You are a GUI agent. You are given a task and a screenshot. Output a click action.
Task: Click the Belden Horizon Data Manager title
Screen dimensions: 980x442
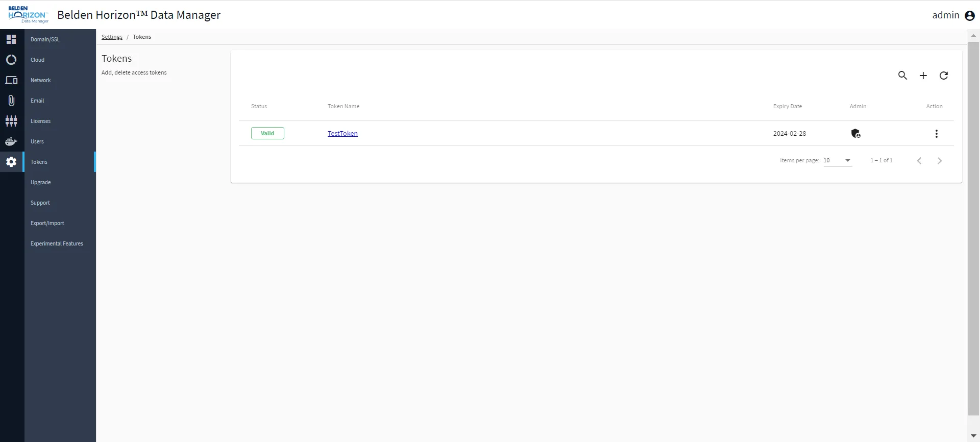click(139, 15)
